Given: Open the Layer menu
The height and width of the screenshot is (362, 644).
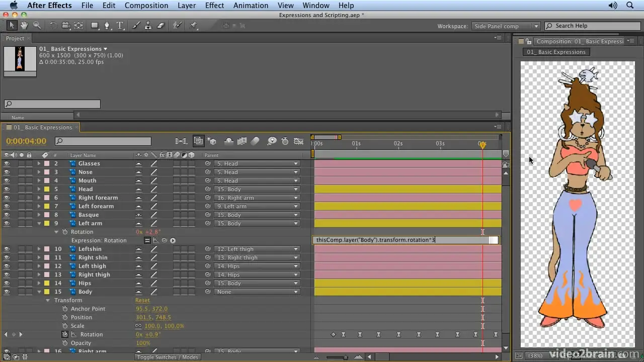Looking at the screenshot, I should [187, 6].
